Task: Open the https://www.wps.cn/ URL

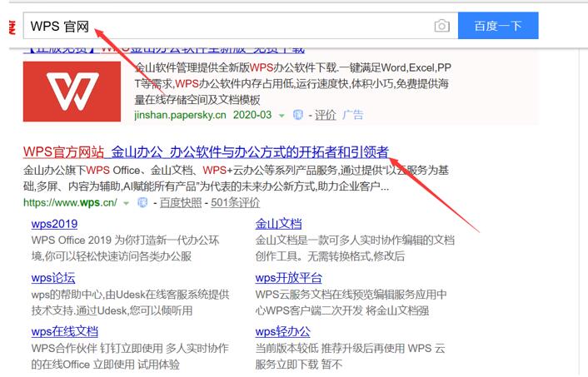Action: click(70, 203)
